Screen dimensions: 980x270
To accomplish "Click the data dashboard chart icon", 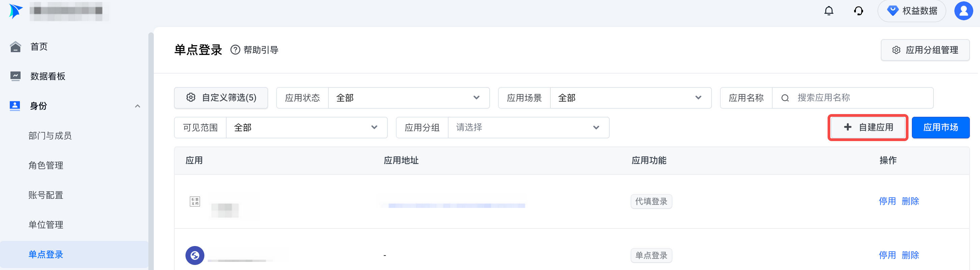I will (x=15, y=76).
